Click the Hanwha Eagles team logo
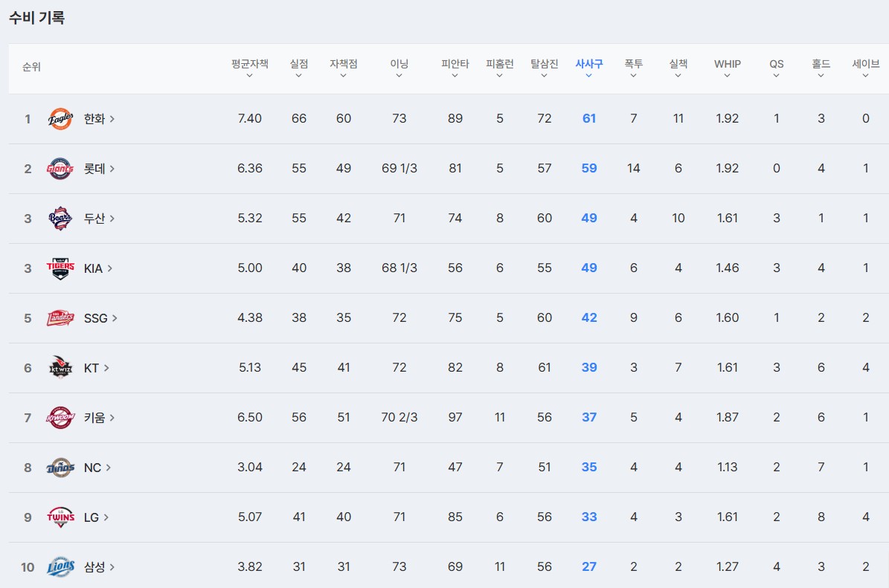Image resolution: width=889 pixels, height=588 pixels. (x=60, y=119)
